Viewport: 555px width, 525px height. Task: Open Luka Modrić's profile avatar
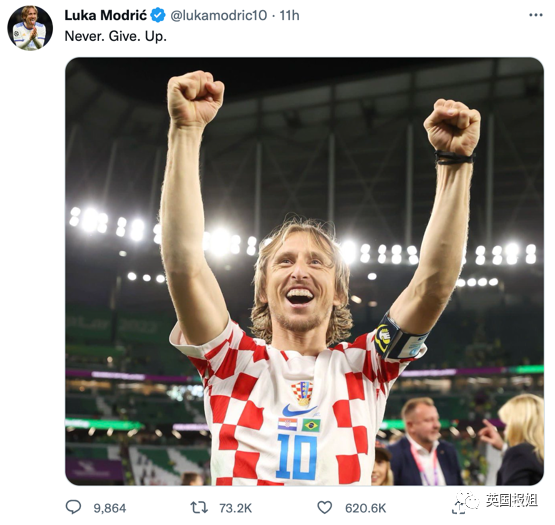(x=30, y=28)
